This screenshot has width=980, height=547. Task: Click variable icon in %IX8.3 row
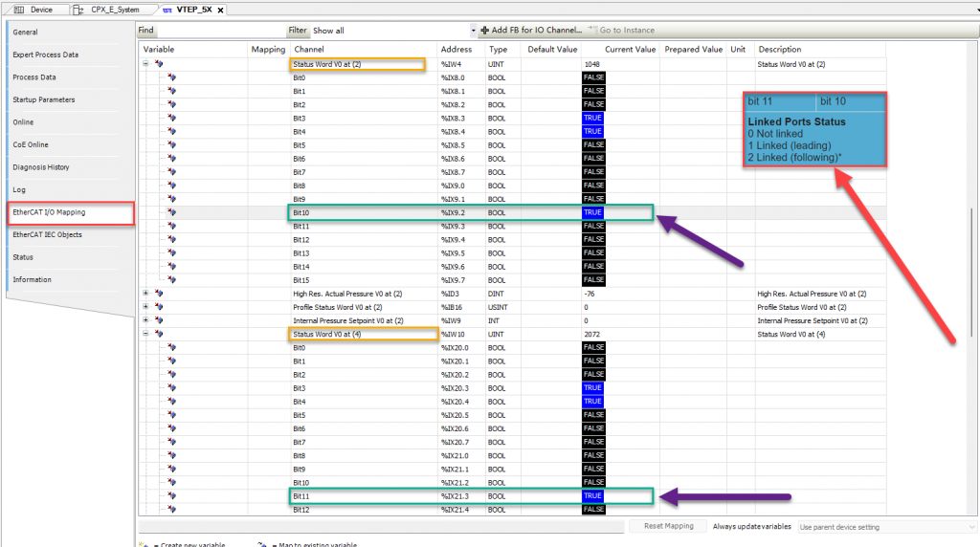coord(172,118)
